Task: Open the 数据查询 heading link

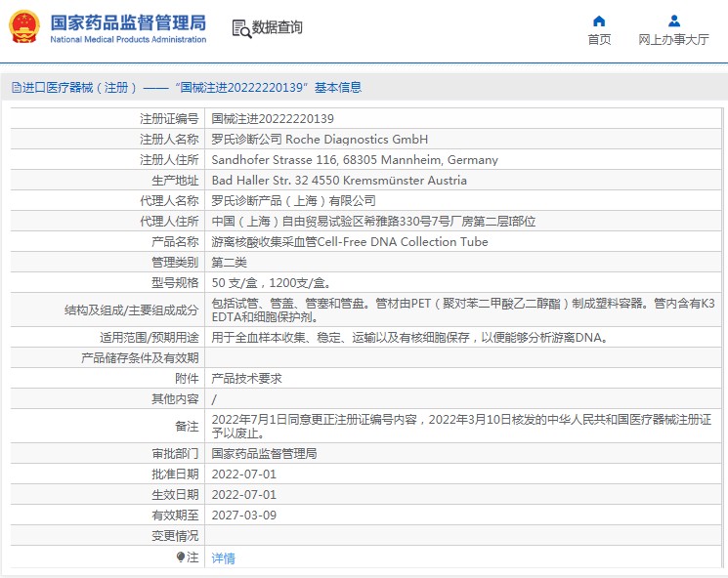Action: pos(277,27)
